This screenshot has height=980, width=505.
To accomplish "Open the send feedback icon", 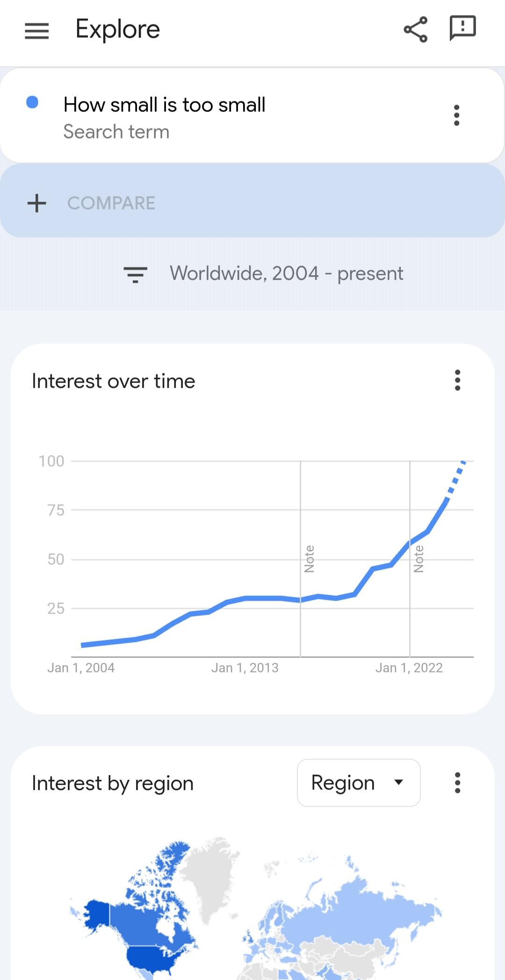I will point(462,28).
